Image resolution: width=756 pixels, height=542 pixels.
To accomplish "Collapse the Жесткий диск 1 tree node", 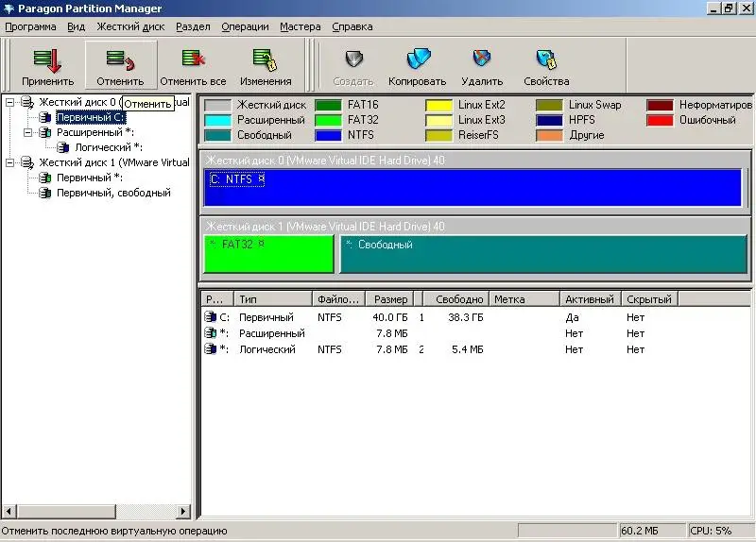I will click(9, 162).
